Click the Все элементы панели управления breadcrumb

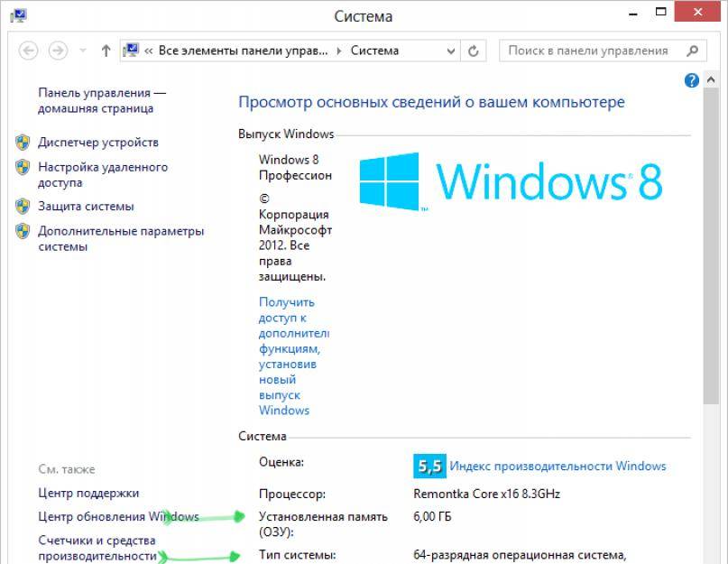click(243, 51)
